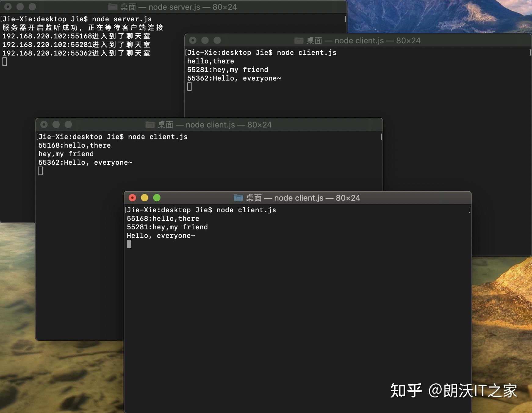Click the zoom button of the server.js window
This screenshot has height=413, width=532.
[32, 7]
